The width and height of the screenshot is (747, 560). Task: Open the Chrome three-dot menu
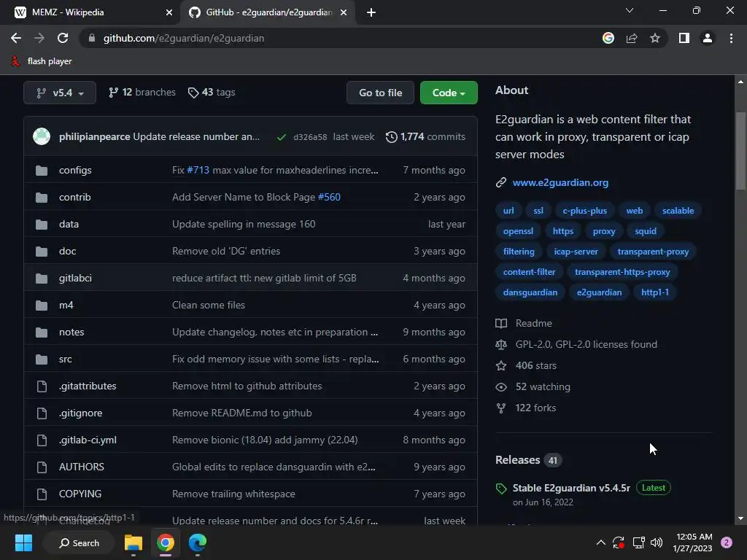click(731, 38)
